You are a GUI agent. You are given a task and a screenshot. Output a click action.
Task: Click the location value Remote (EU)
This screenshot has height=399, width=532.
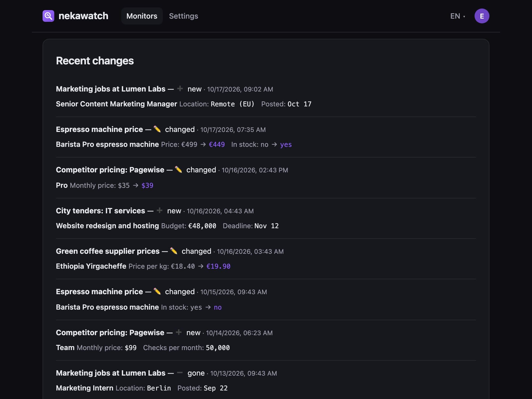point(232,104)
